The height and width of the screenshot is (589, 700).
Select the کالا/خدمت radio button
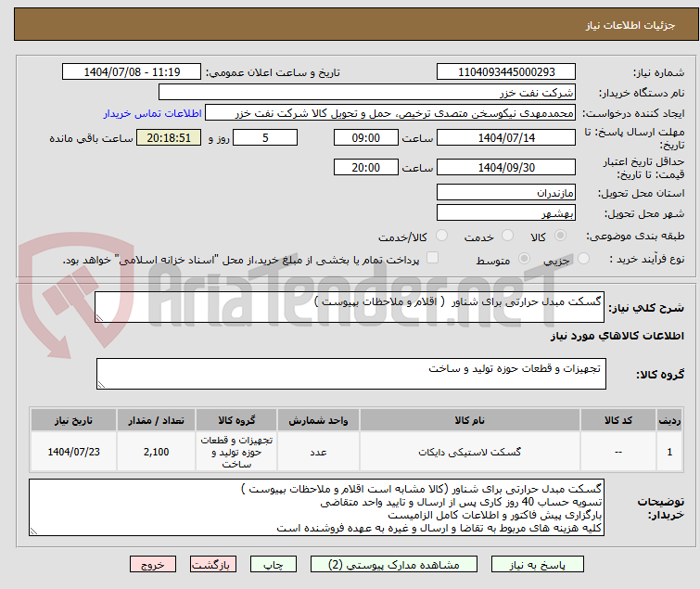click(441, 236)
